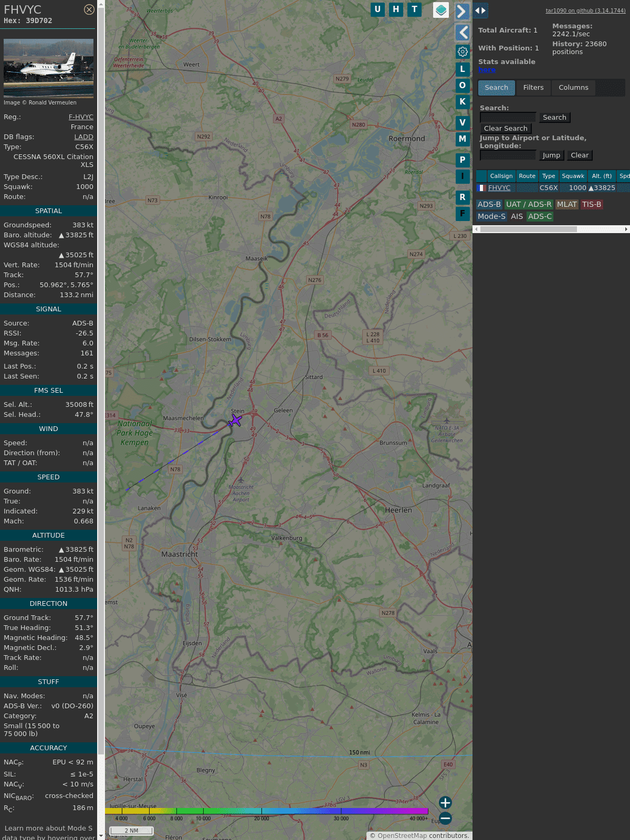Viewport: 630px width, 840px height.
Task: Click the Clear button beside Jump
Action: [580, 155]
